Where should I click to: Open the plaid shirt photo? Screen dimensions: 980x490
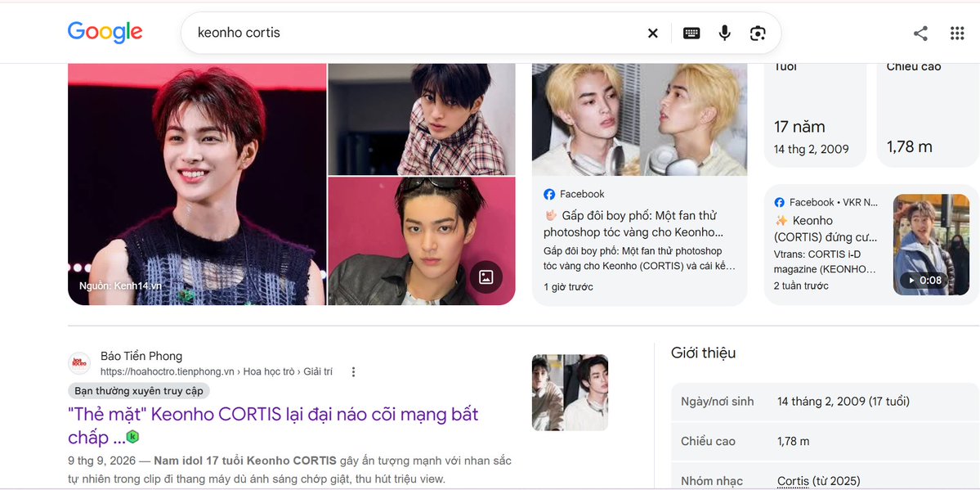pyautogui.click(x=422, y=119)
